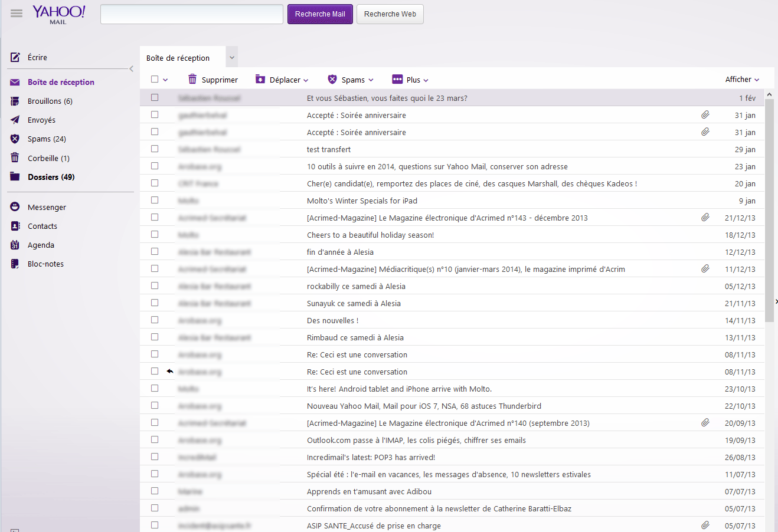The height and width of the screenshot is (532, 778).
Task: Check the box for 'Molto's Winter Specials for iPad'
Action: pyautogui.click(x=155, y=200)
